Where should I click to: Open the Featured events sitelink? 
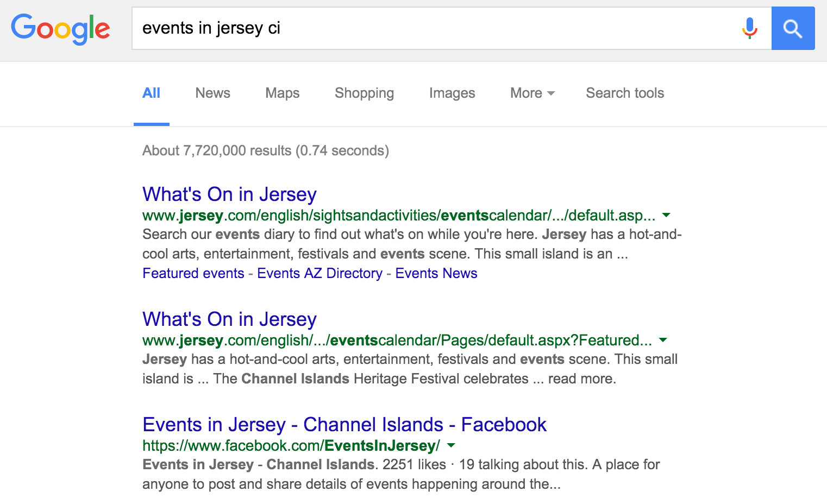[193, 273]
